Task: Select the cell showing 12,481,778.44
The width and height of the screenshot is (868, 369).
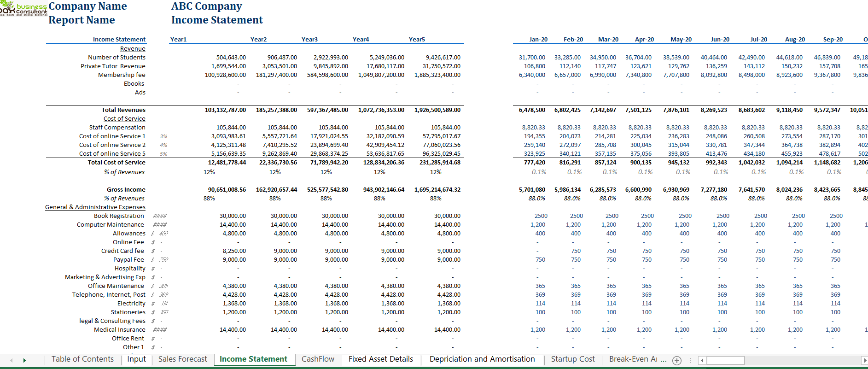Action: pyautogui.click(x=227, y=163)
